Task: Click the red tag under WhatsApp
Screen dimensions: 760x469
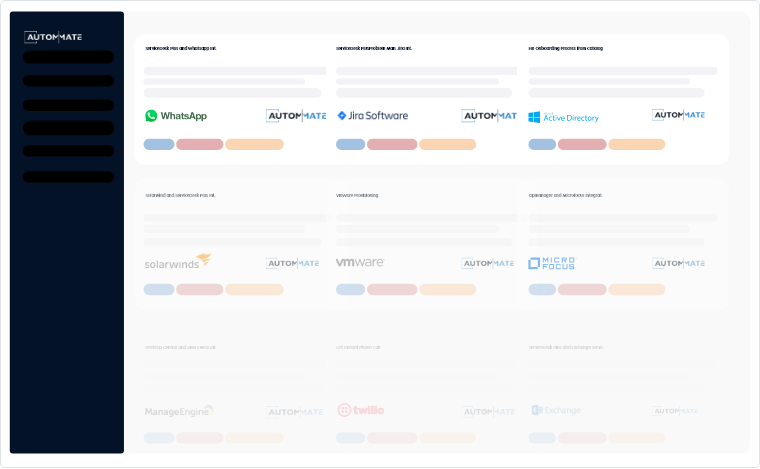Action: pos(200,144)
